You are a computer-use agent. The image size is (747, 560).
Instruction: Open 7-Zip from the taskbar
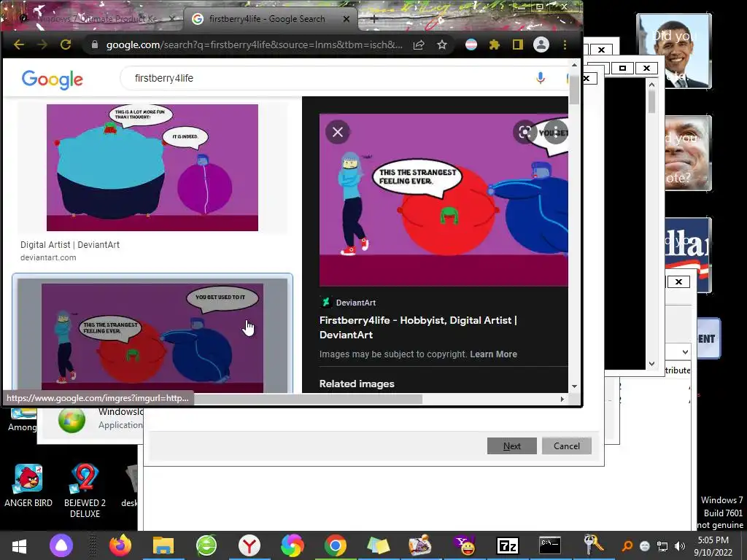click(x=508, y=545)
